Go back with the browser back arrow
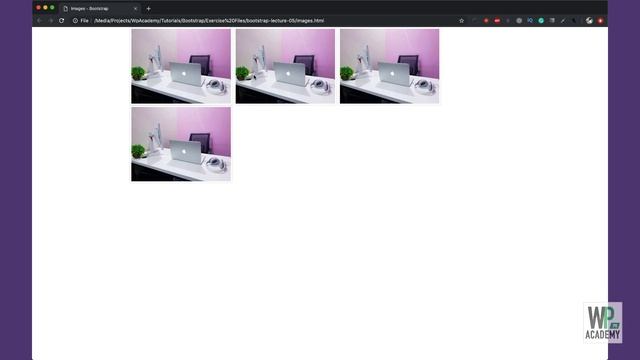Viewport: 640px width, 360px height. tap(40, 20)
